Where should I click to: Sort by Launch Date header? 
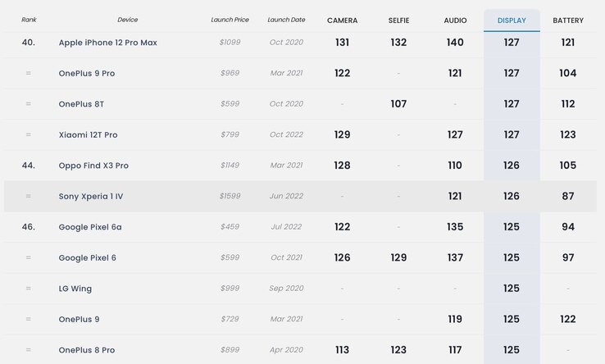pos(286,20)
